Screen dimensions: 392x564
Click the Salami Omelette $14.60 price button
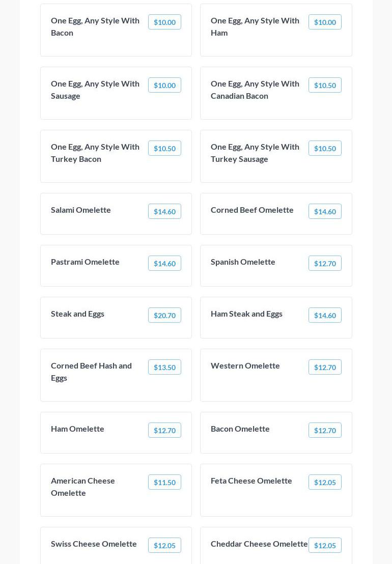(x=164, y=211)
